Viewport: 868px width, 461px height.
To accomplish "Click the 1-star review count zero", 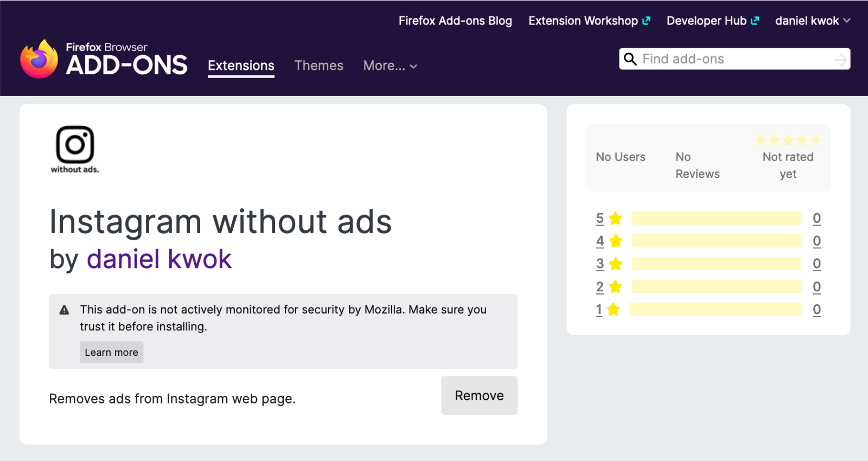I will 816,309.
